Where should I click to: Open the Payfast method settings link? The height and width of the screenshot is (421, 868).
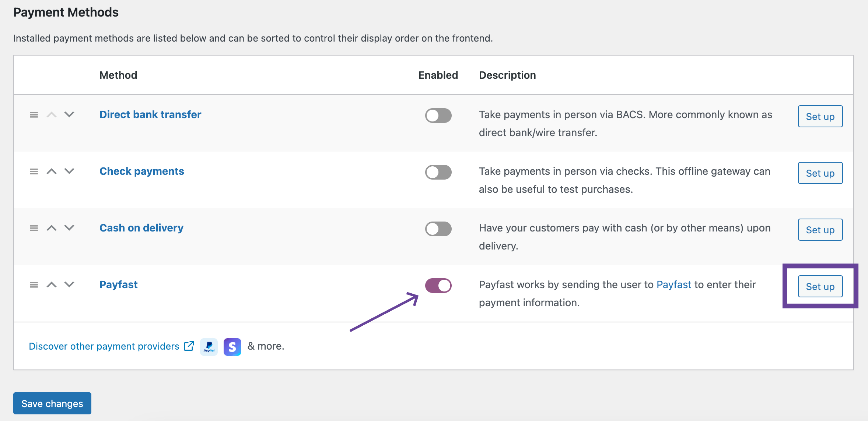coord(118,284)
